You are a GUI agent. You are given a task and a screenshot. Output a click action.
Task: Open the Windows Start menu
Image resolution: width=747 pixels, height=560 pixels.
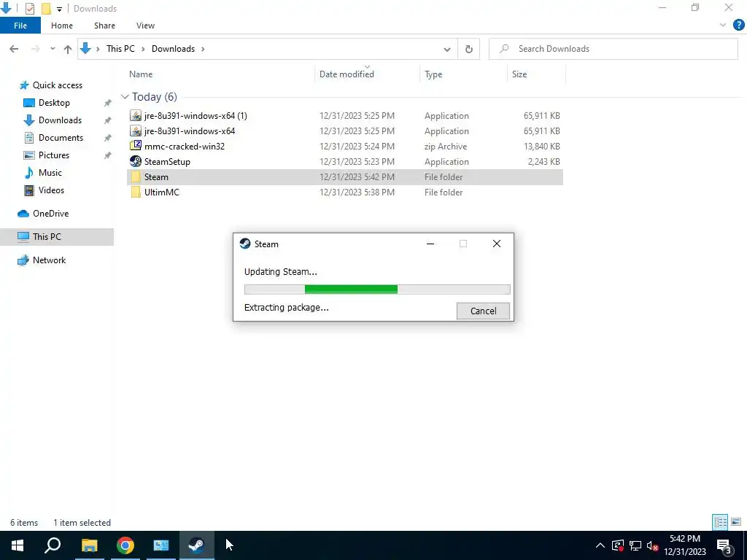(x=18, y=545)
